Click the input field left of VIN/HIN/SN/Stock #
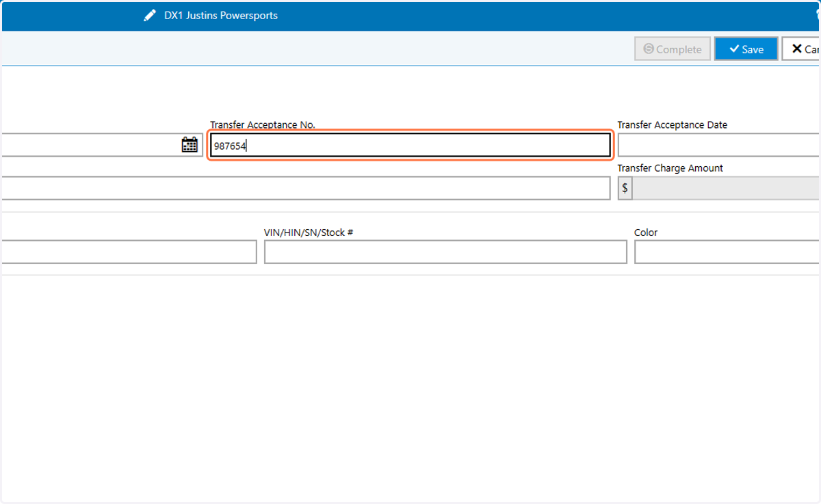This screenshot has width=821, height=504. tap(128, 252)
